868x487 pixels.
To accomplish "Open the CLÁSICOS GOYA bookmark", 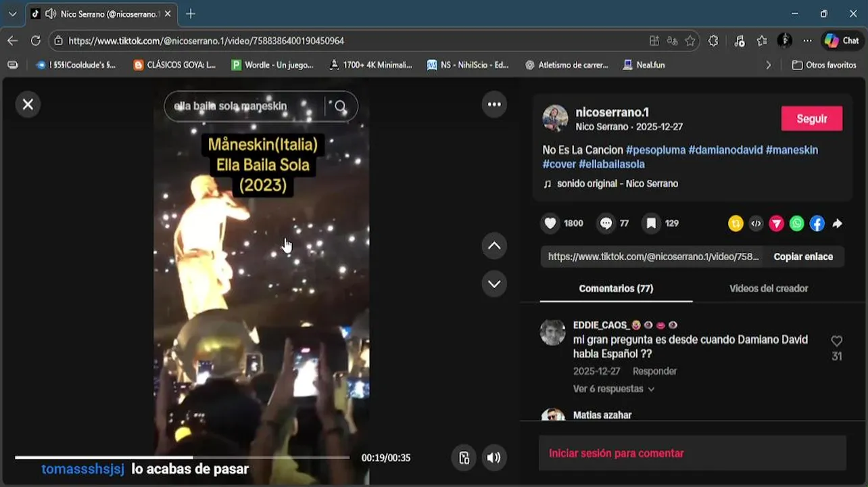I will tap(174, 65).
